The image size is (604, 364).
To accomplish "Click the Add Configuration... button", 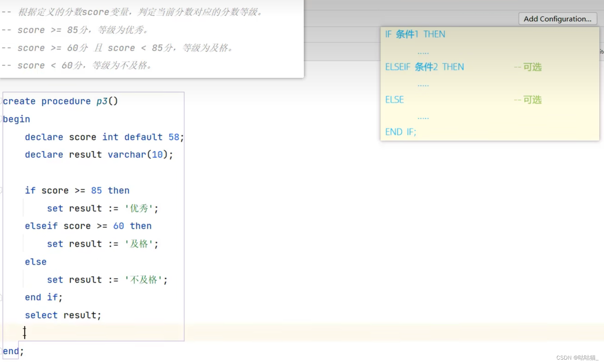I will (558, 19).
